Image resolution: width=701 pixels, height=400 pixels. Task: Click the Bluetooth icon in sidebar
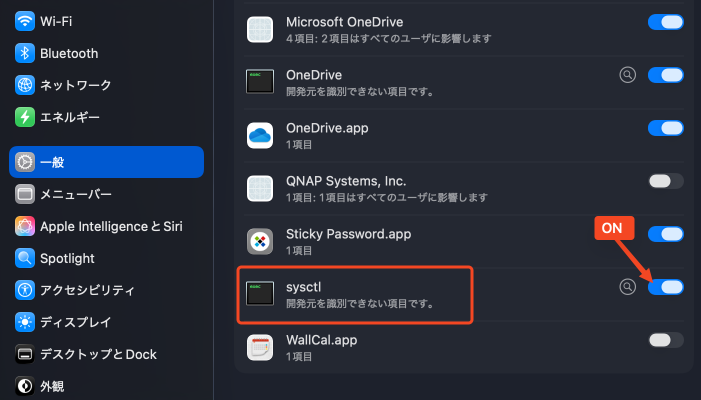point(25,53)
